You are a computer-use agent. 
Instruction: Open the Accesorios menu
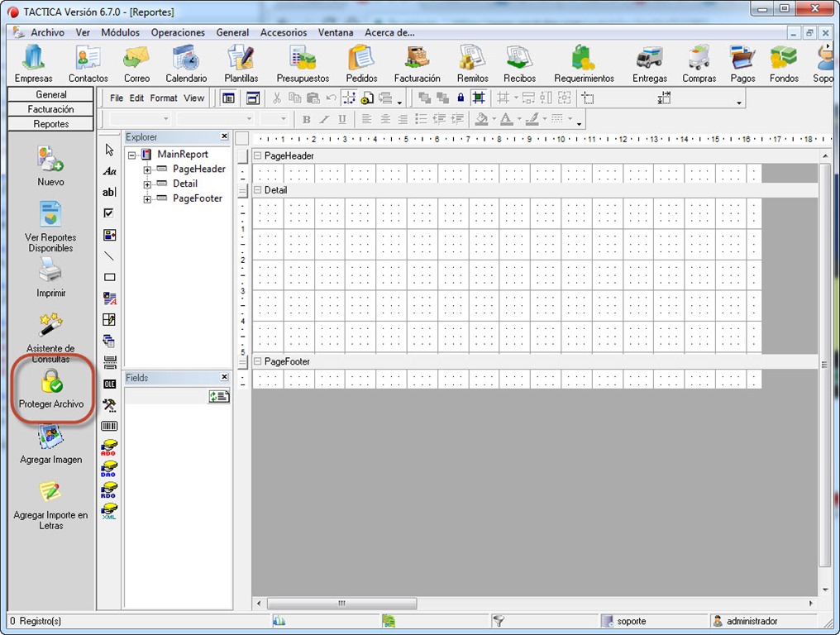[x=284, y=33]
